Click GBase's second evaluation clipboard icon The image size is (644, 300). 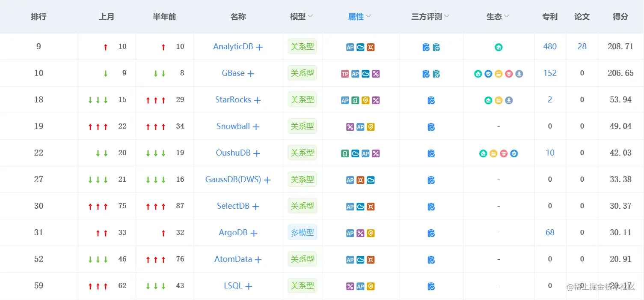click(436, 74)
